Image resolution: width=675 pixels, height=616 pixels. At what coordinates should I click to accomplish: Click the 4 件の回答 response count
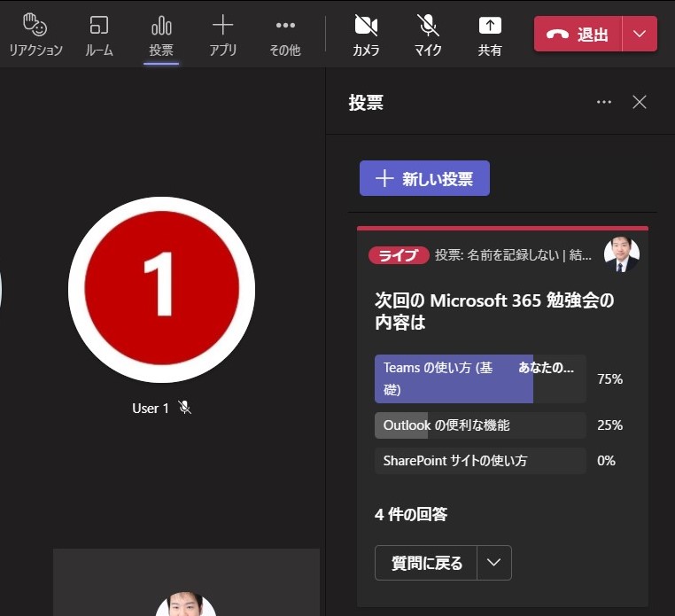pyautogui.click(x=411, y=514)
